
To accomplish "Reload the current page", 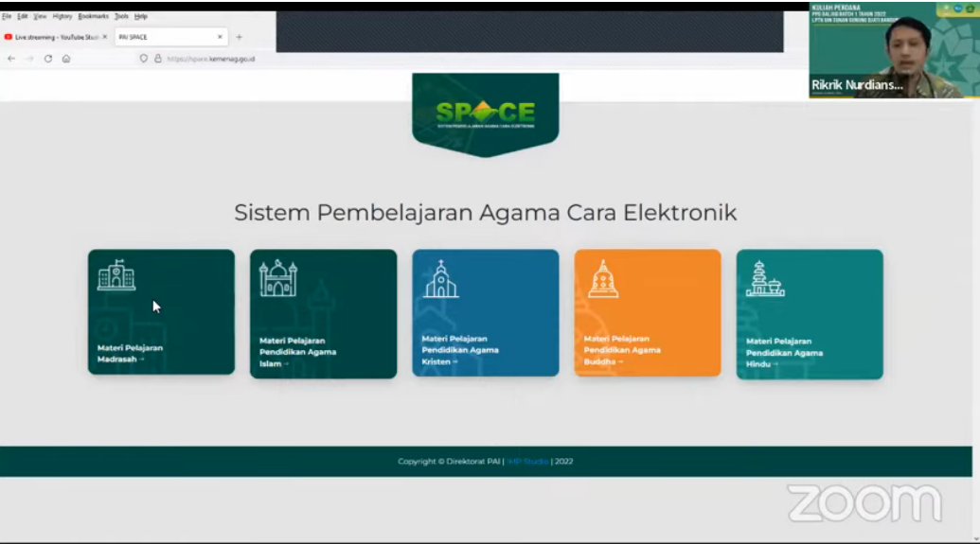I will click(48, 59).
